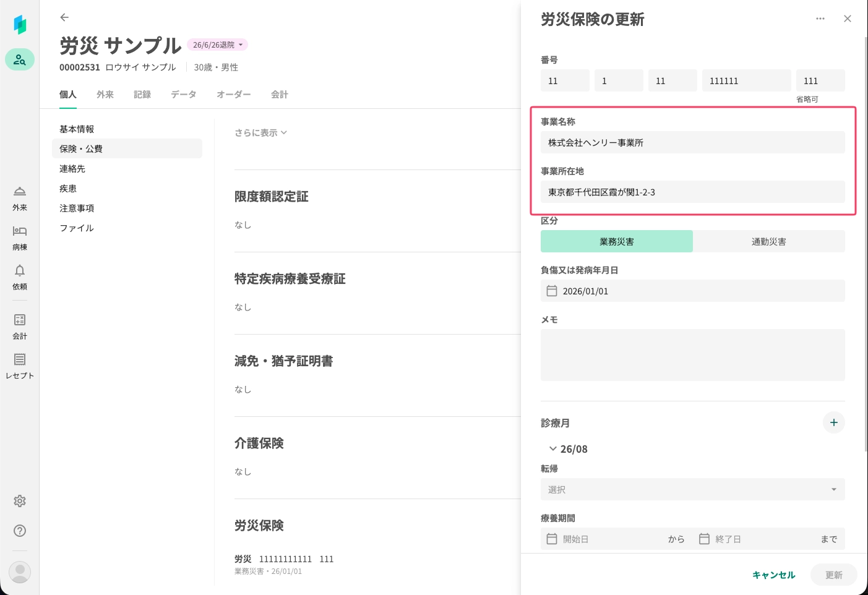Click the メモ text area

(x=693, y=355)
